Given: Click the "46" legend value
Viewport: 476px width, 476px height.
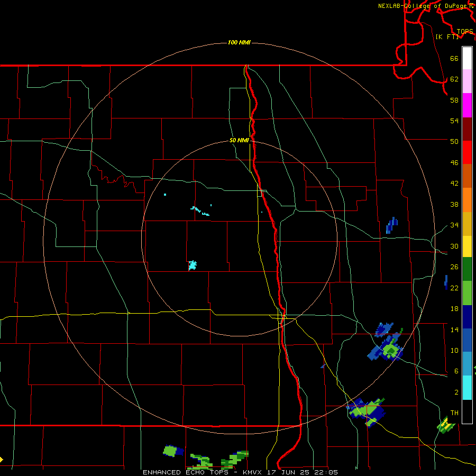Looking at the screenshot, I should (x=454, y=163).
